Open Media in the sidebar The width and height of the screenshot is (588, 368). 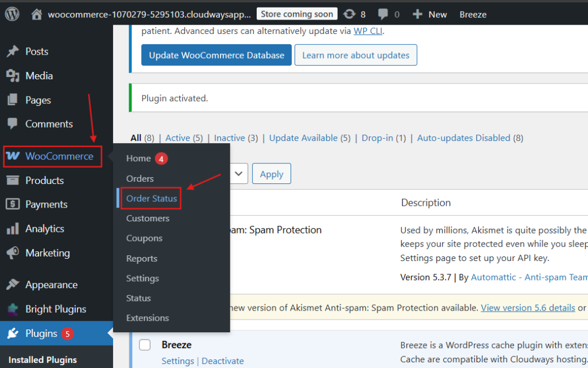39,76
